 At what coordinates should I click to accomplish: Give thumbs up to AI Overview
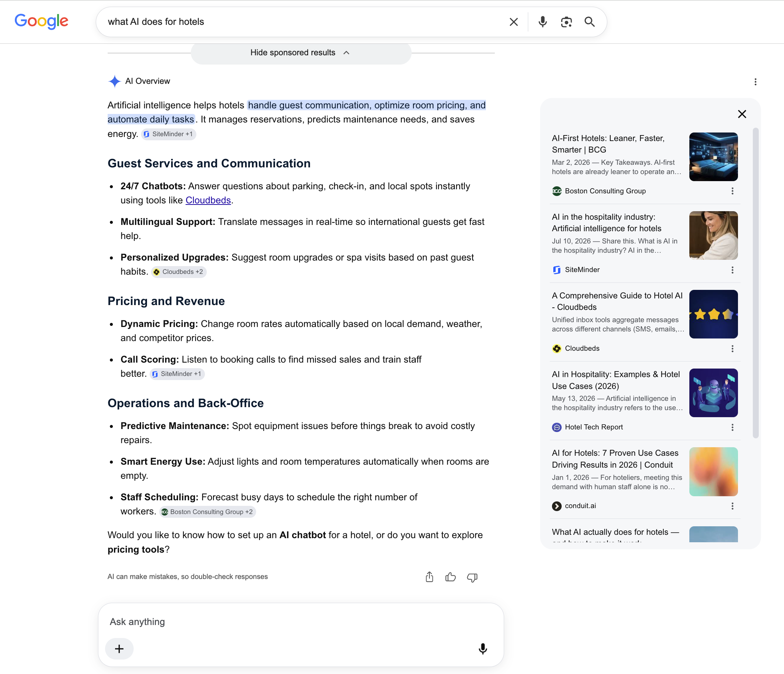pyautogui.click(x=450, y=577)
